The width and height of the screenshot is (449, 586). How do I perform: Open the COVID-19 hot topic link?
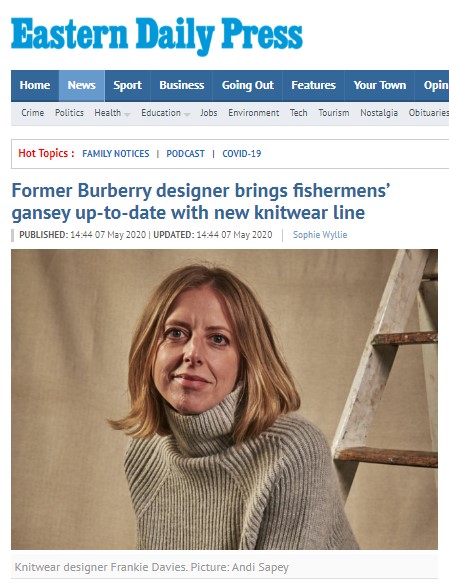pos(242,154)
